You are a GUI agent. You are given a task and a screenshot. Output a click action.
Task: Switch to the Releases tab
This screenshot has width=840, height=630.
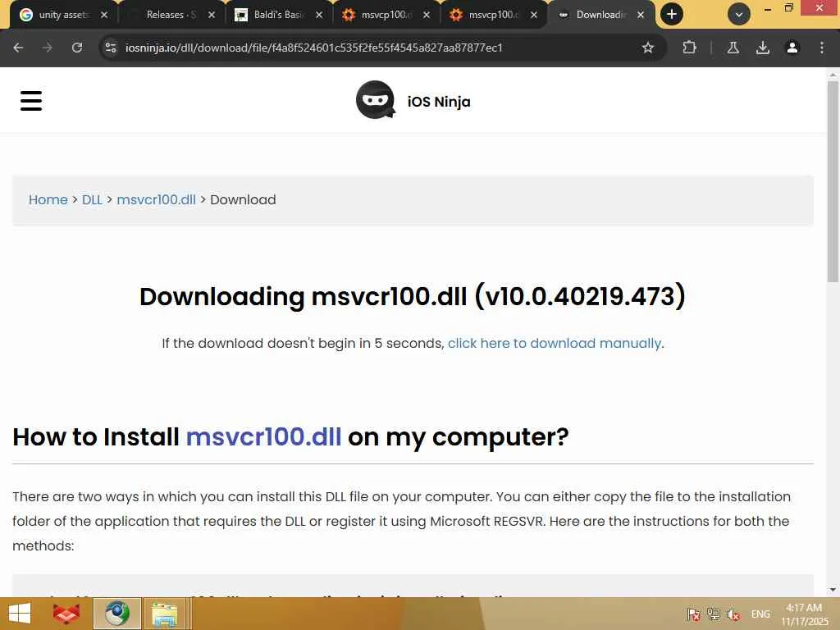click(x=171, y=15)
